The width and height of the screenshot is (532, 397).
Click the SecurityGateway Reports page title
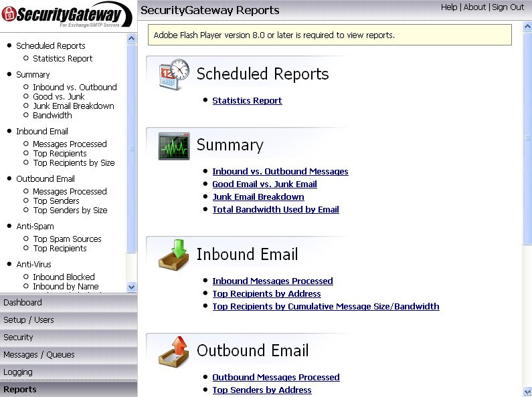[209, 10]
